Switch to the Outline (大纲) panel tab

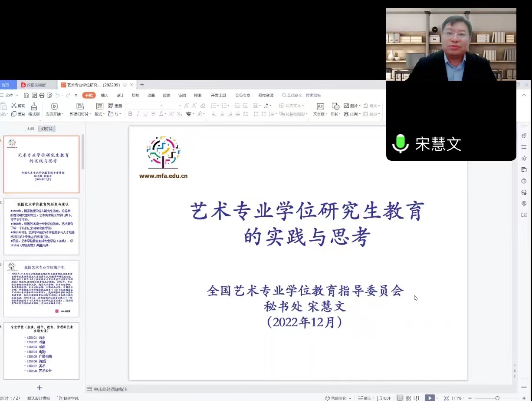(x=30, y=129)
